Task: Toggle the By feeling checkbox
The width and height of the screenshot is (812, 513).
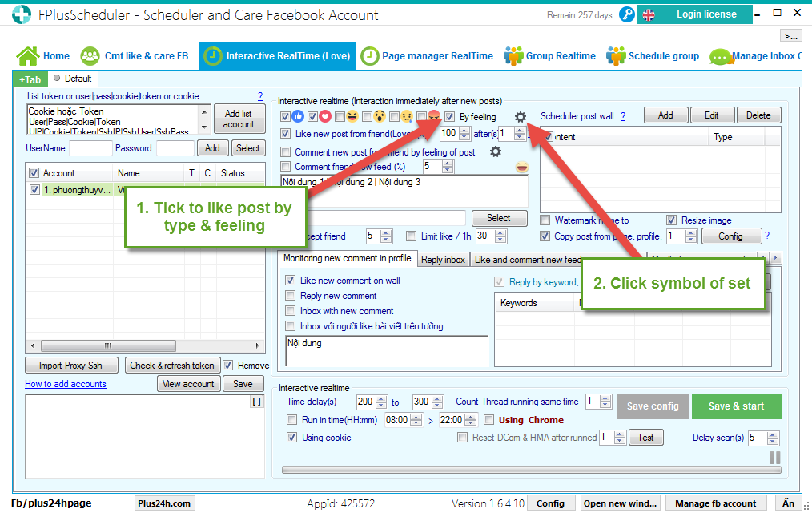Action: point(449,116)
